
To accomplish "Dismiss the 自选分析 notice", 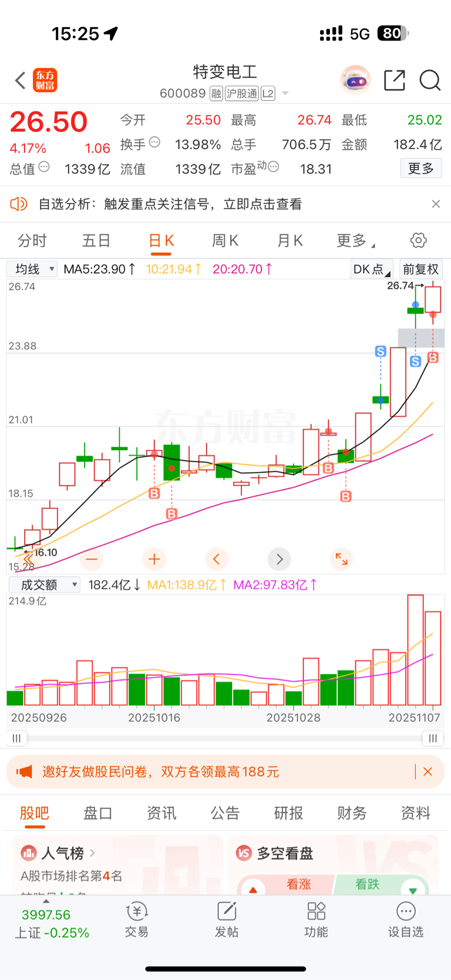I will click(436, 204).
